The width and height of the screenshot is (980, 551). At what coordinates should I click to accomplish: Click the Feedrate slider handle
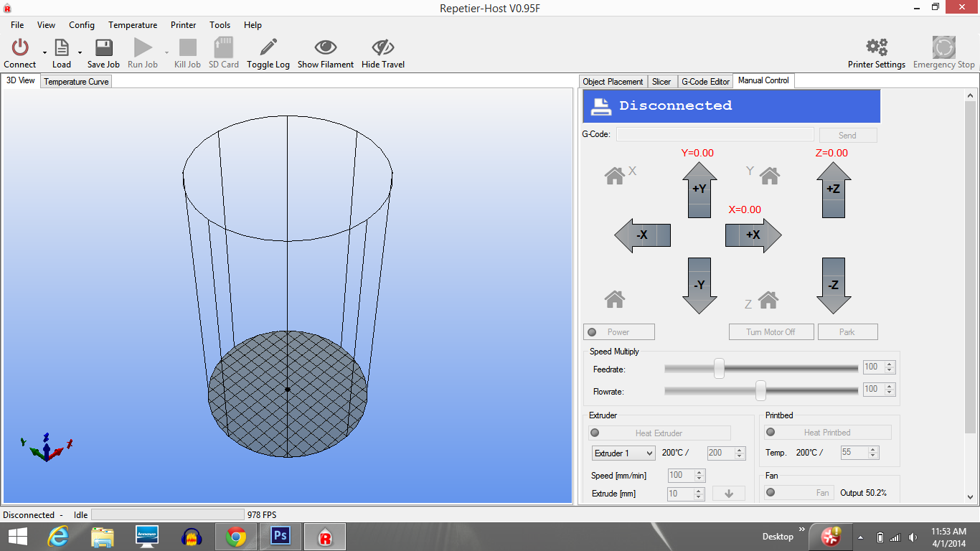point(719,368)
